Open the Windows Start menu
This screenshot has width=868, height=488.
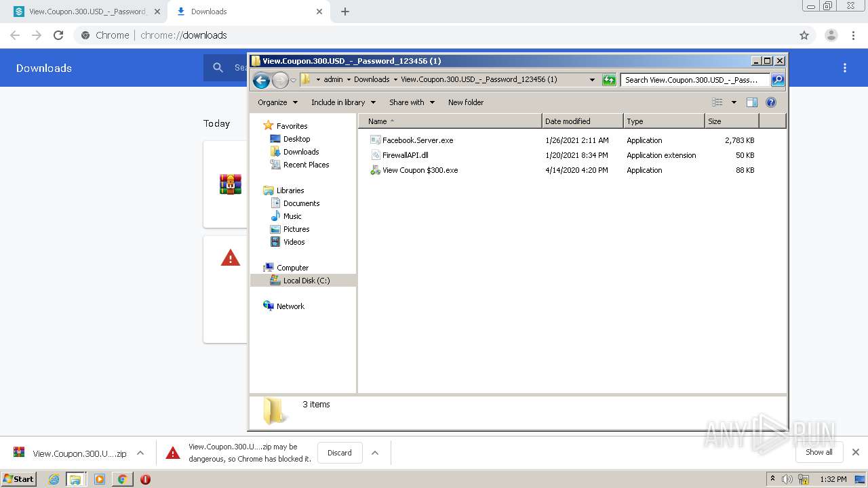point(18,479)
